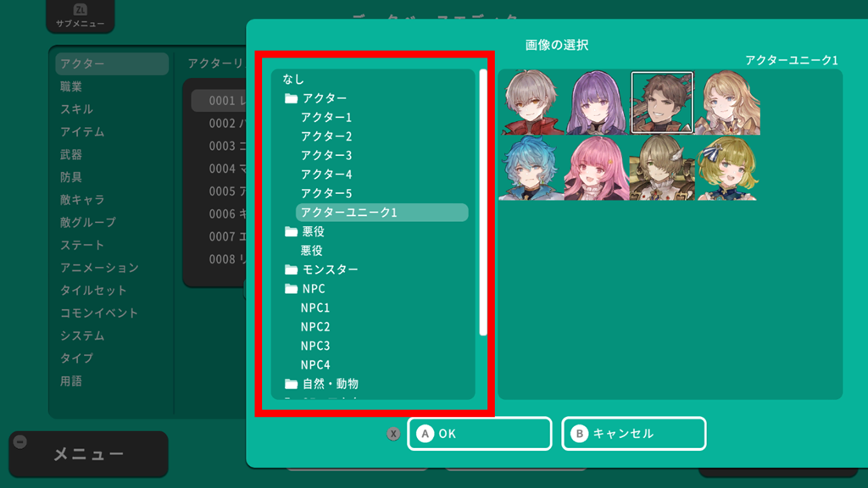Select the purple-haired girl portrait
Screen dimensions: 868x488
(597, 103)
